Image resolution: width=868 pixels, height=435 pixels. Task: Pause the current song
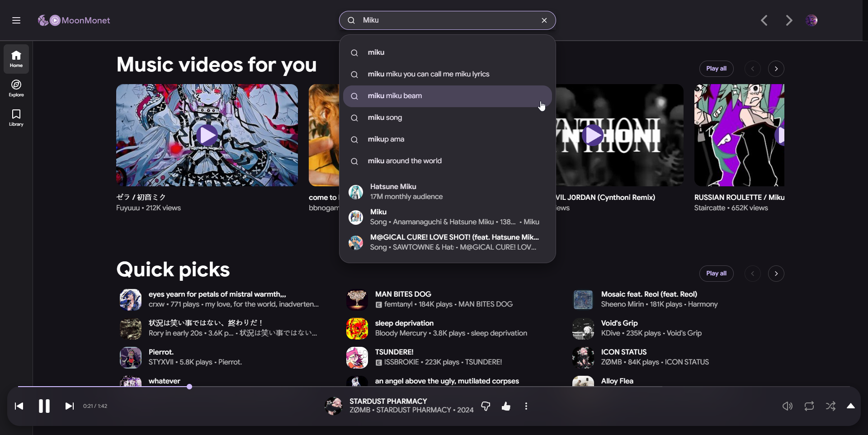point(44,406)
